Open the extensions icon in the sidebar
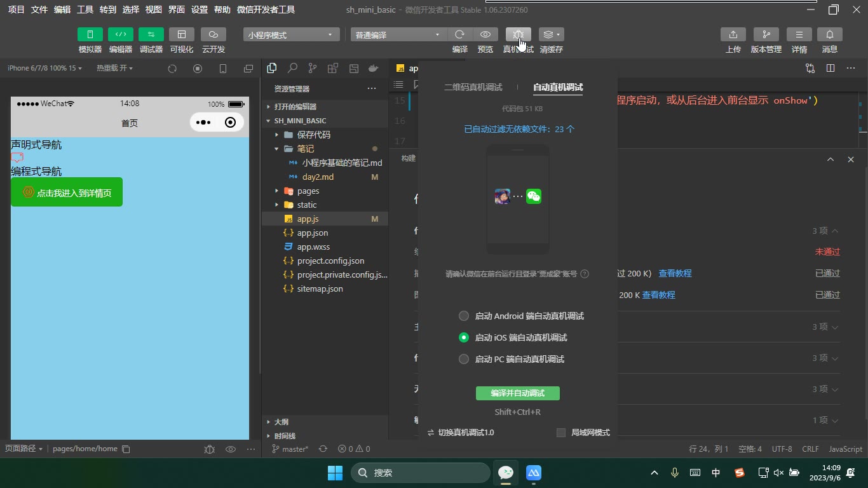 (333, 68)
